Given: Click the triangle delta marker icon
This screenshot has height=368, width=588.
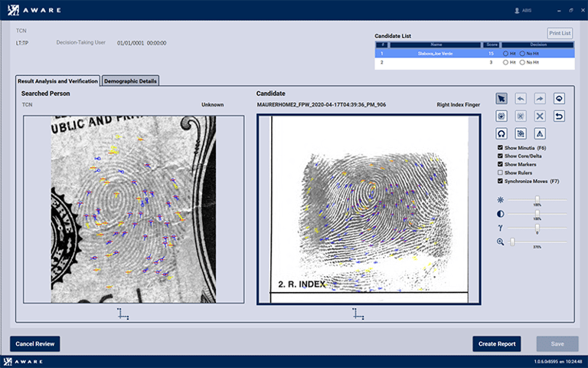Looking at the screenshot, I should (x=540, y=133).
